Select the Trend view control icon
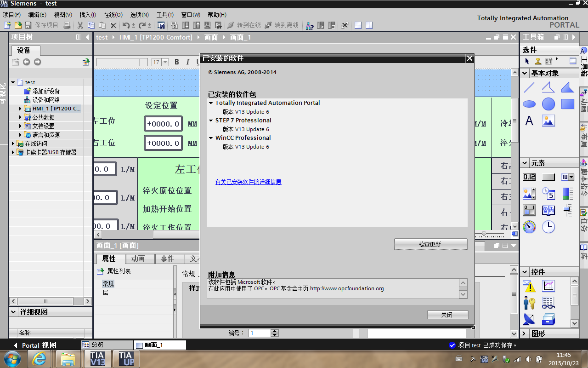The image size is (588, 368). (548, 286)
